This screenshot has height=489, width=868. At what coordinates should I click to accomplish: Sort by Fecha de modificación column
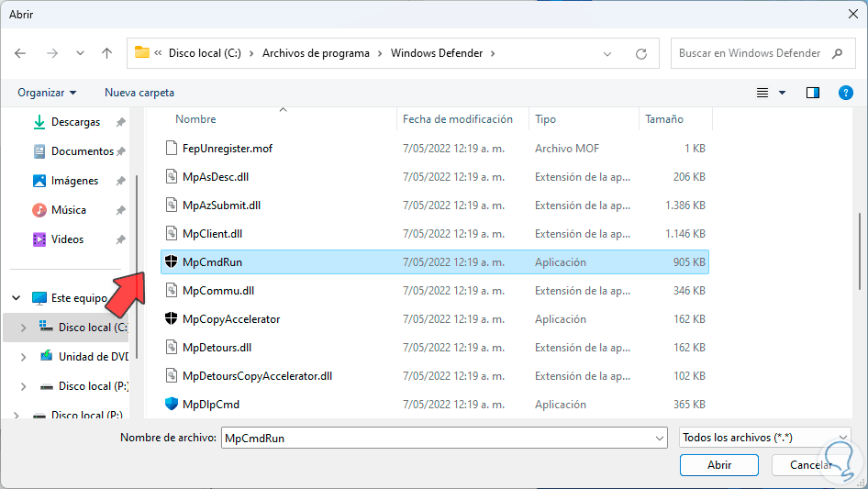(x=458, y=119)
